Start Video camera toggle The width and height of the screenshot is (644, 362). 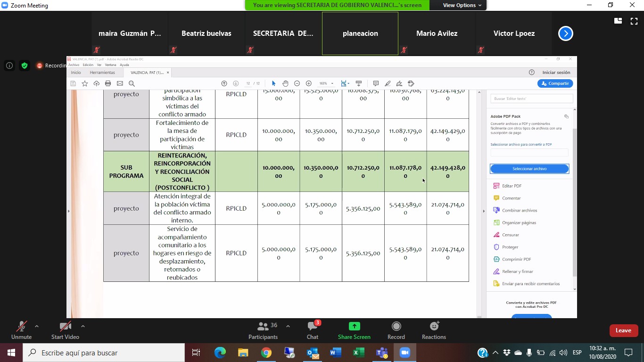tap(65, 330)
